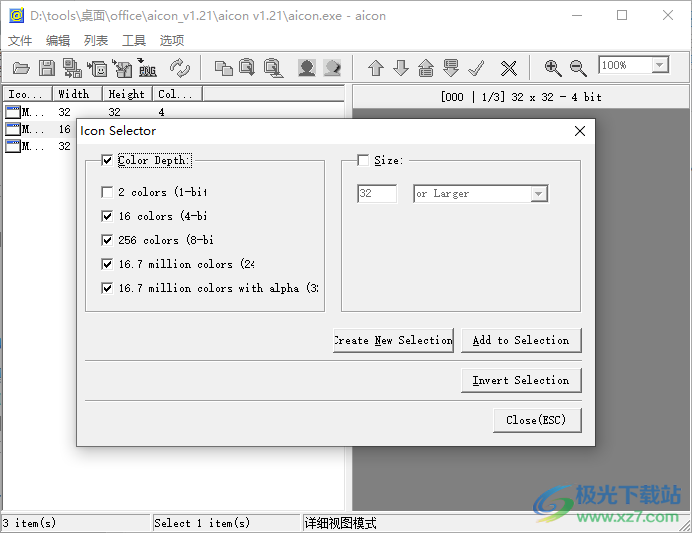Sort by the Col... column header
Screen dimensions: 692x533
coord(177,94)
